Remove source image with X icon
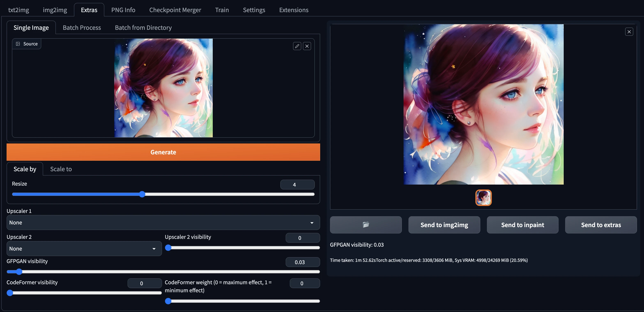Screen dimensions: 644x312 [307, 46]
